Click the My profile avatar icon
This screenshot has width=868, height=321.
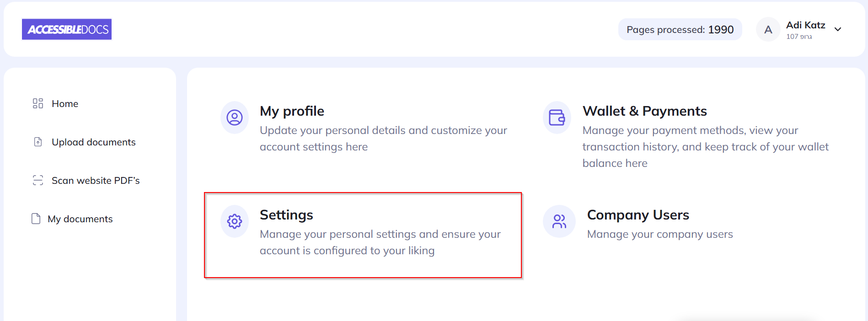pos(234,118)
